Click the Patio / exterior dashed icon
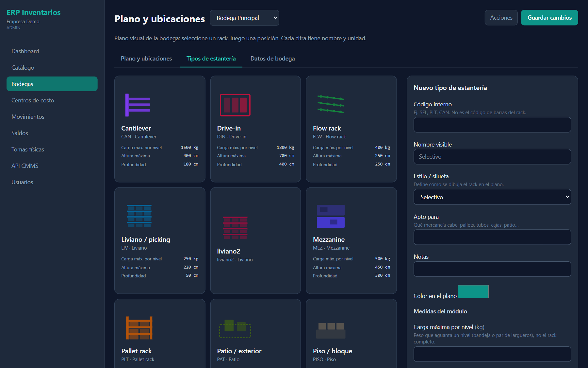 pos(235,329)
